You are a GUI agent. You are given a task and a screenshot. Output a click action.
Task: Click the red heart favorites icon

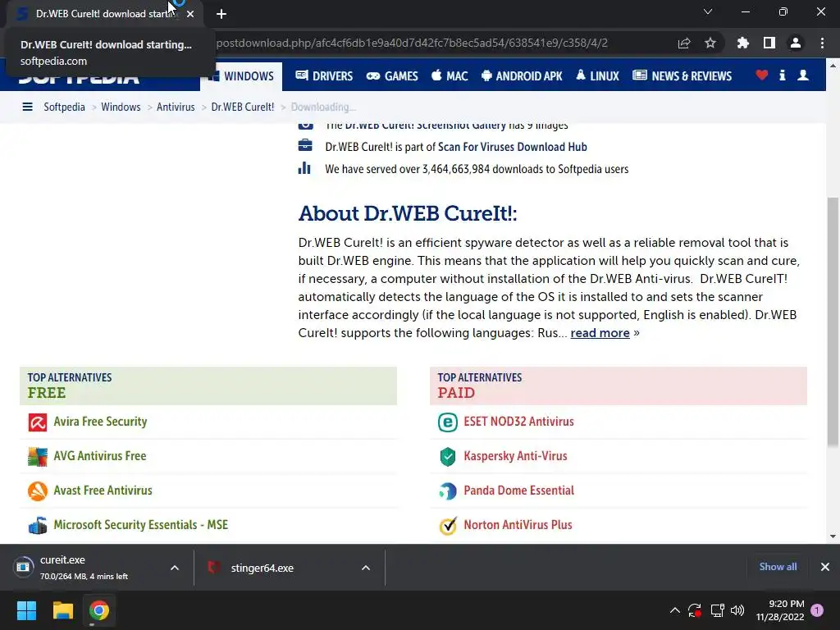click(762, 75)
